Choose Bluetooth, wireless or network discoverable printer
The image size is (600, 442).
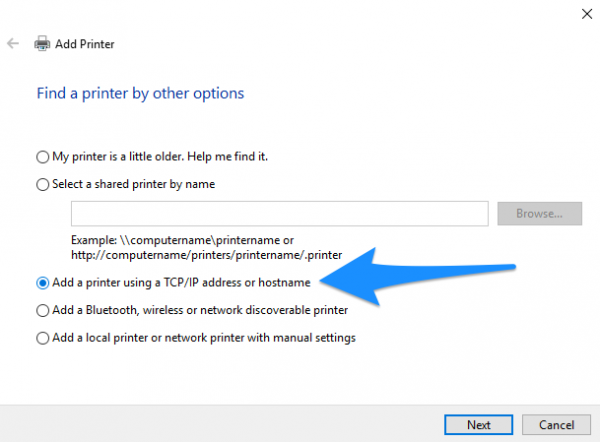42,310
